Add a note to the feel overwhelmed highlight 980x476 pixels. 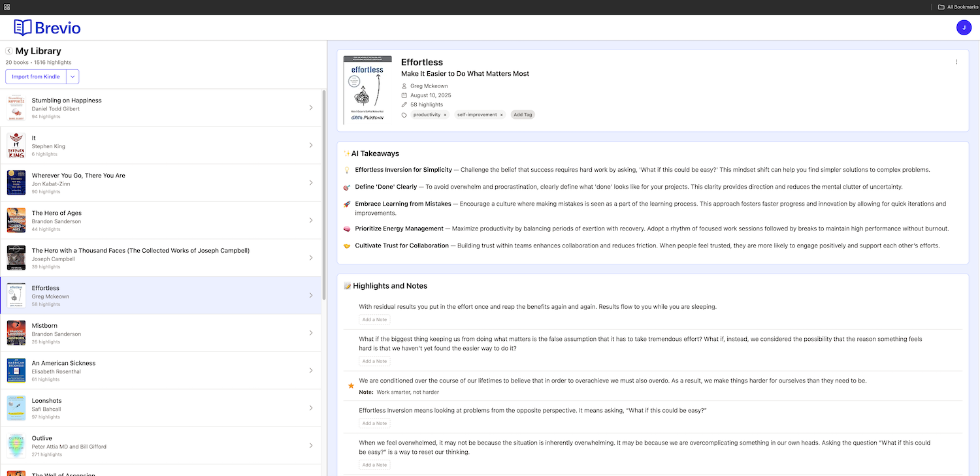coord(374,465)
